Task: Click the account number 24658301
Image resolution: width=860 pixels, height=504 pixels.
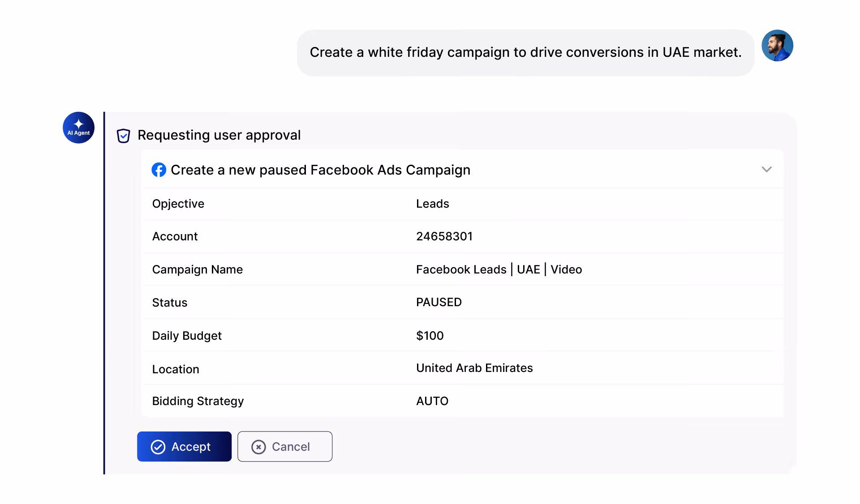Action: [444, 236]
